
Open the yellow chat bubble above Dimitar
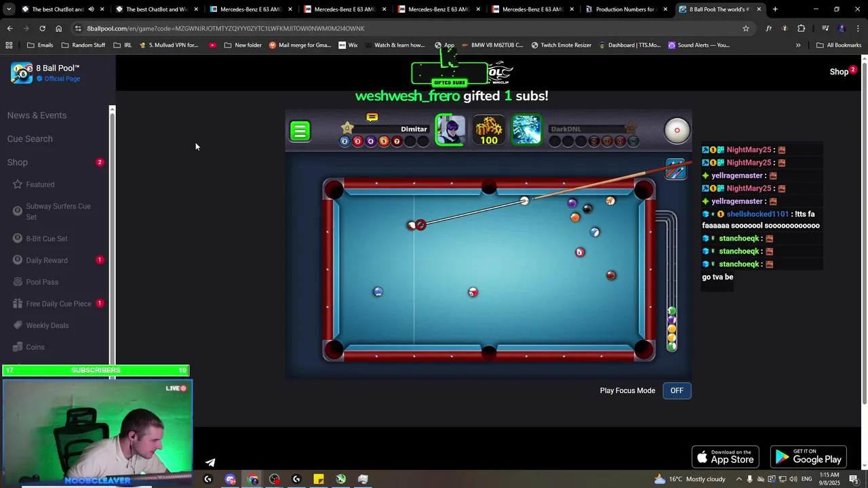pos(372,117)
